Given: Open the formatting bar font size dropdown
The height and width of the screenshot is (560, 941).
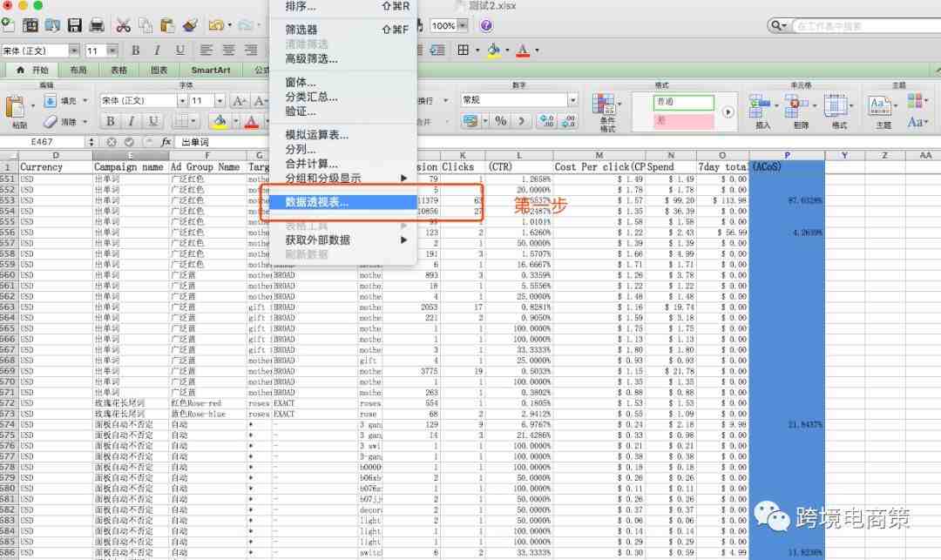Looking at the screenshot, I should click(x=112, y=51).
